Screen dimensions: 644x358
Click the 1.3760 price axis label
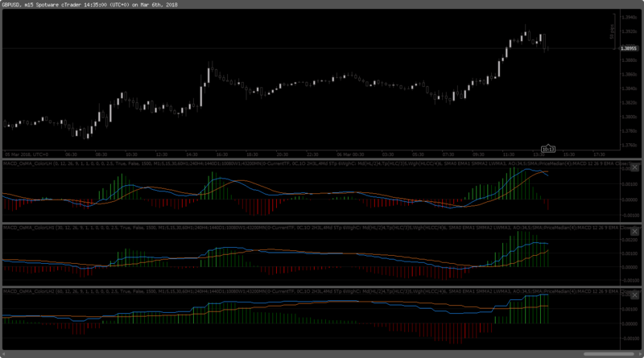coord(630,145)
